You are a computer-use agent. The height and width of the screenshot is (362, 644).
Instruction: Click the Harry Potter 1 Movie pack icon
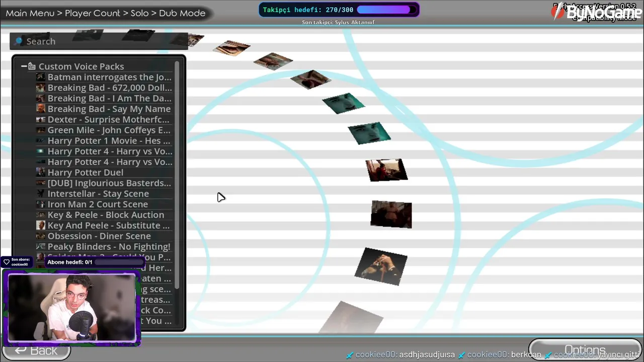pyautogui.click(x=41, y=140)
